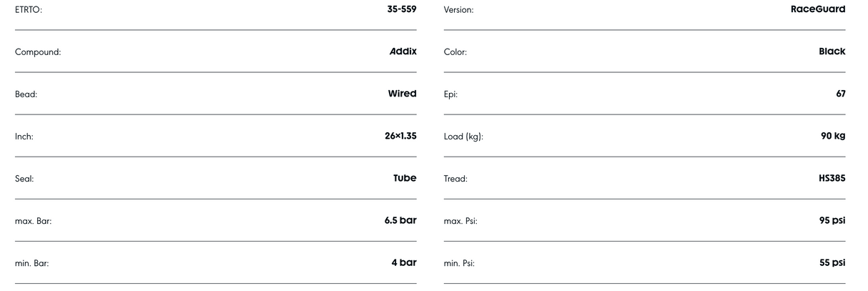Screen dimensions: 868x291
Task: Select the RaceGuard version value
Action: click(x=818, y=9)
